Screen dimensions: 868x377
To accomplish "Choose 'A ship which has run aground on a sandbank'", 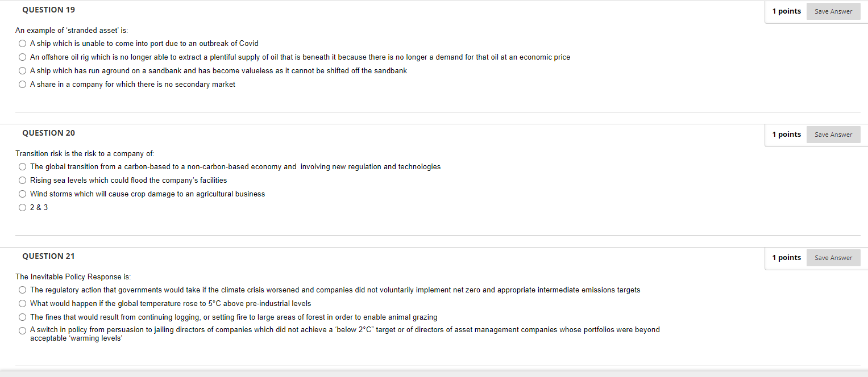I will 22,70.
